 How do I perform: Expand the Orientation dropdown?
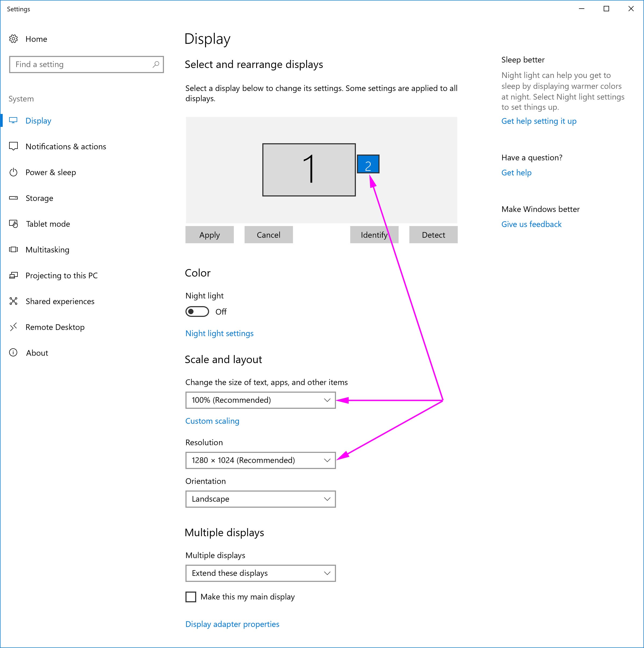(x=260, y=499)
